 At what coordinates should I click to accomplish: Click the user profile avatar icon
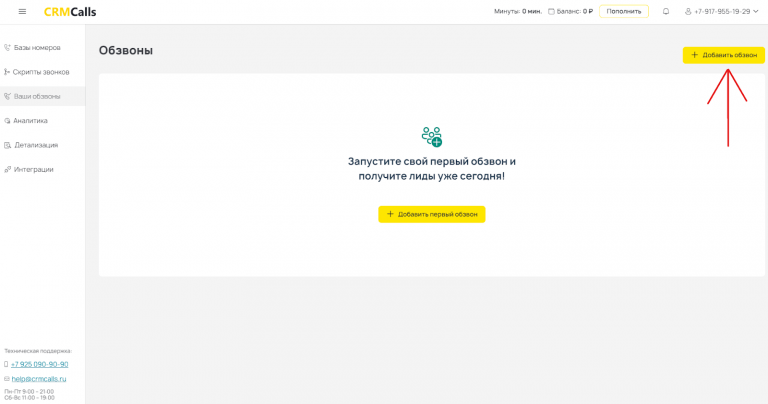[688, 12]
